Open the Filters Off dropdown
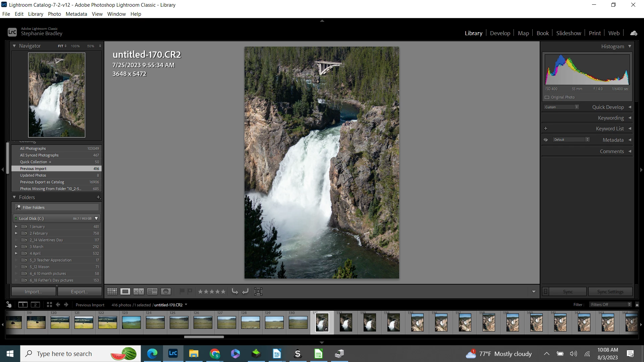Viewport: 644px width, 362px height. tap(610, 305)
